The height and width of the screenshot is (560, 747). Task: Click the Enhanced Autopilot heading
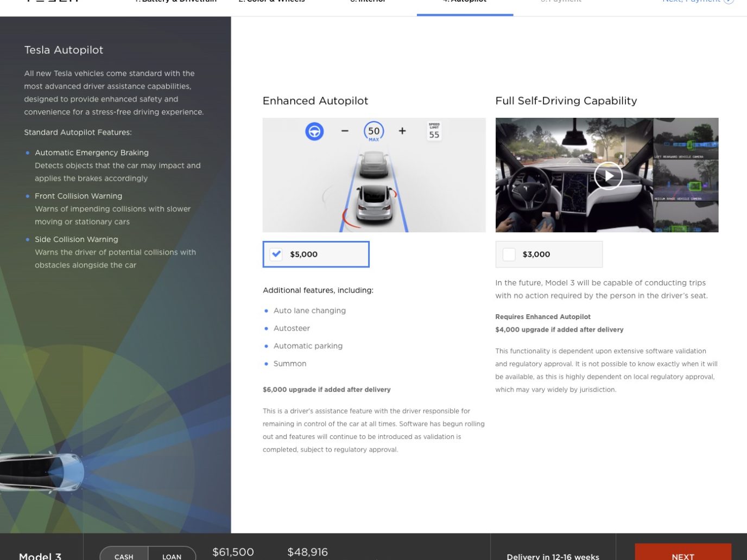click(315, 101)
